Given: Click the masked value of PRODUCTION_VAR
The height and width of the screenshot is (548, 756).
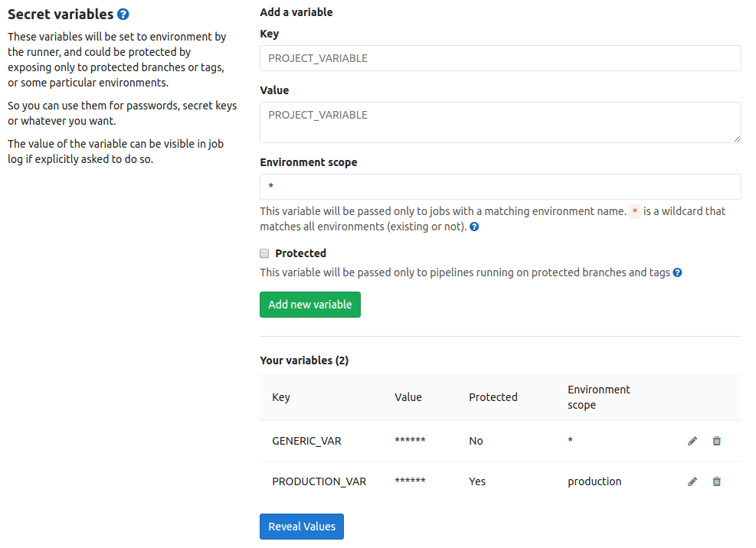Looking at the screenshot, I should 410,481.
